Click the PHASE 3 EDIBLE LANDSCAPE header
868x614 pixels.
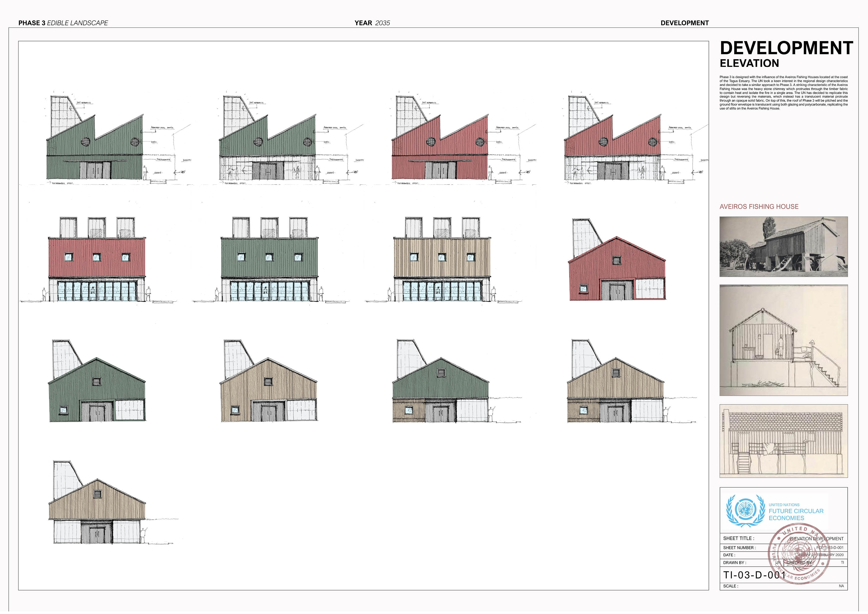pos(63,23)
